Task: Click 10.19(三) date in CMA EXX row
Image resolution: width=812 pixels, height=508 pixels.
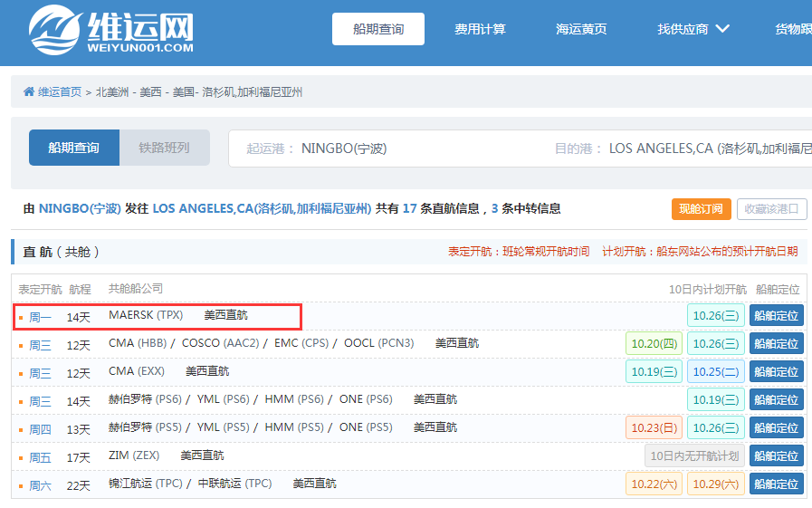Action: 653,372
